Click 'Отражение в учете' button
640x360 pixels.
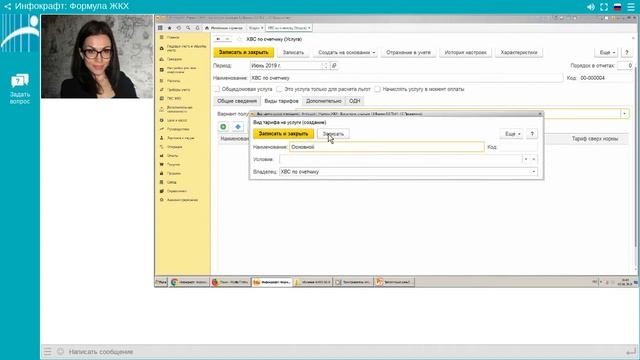click(408, 52)
